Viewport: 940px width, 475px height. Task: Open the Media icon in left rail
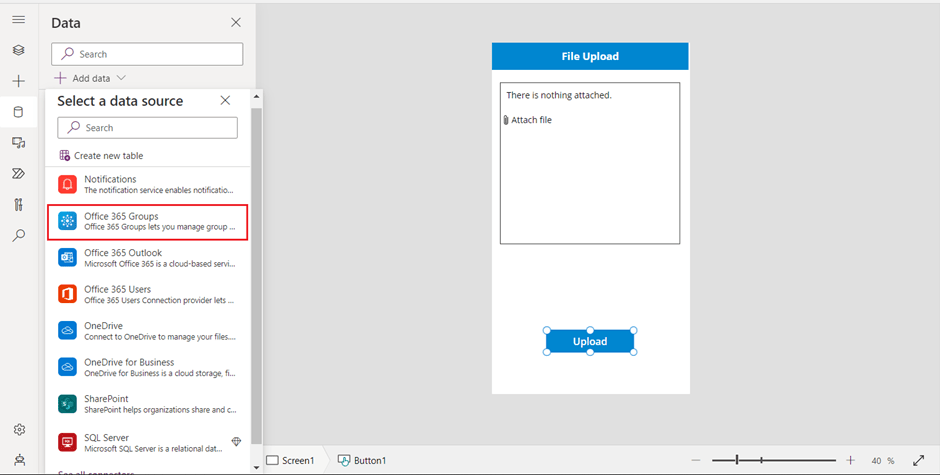pyautogui.click(x=18, y=143)
